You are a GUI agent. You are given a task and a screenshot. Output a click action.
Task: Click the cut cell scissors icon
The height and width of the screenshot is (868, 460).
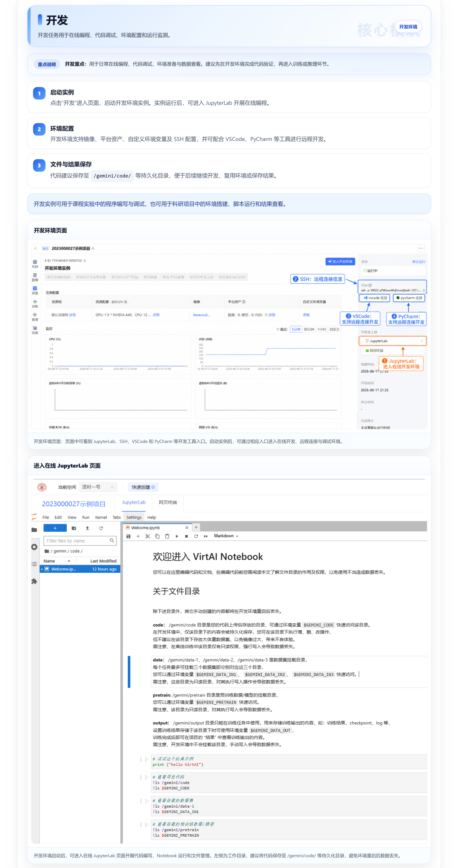[x=148, y=536]
